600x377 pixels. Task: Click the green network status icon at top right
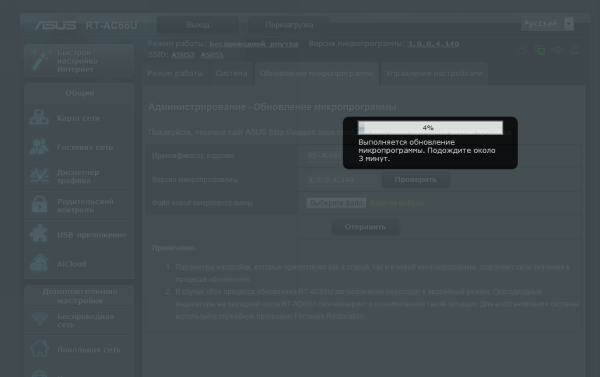[540, 50]
